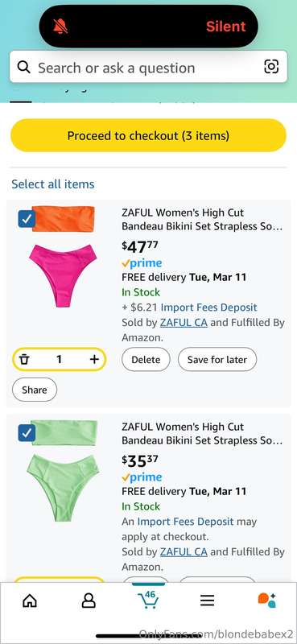The height and width of the screenshot is (644, 297).
Task: Open camera lens visual search
Action: click(271, 67)
